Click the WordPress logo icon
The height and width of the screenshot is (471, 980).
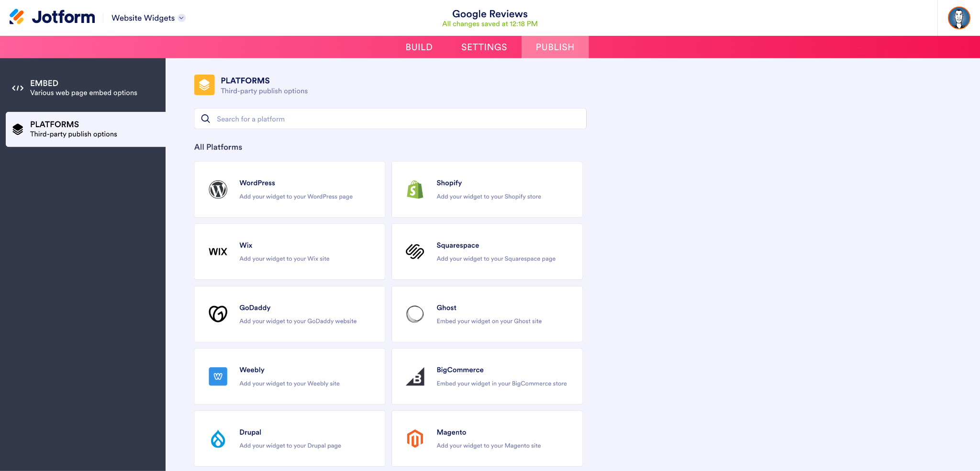coord(218,189)
